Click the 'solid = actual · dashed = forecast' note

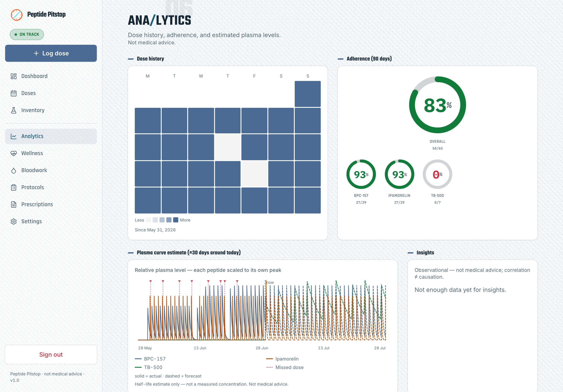point(168,376)
